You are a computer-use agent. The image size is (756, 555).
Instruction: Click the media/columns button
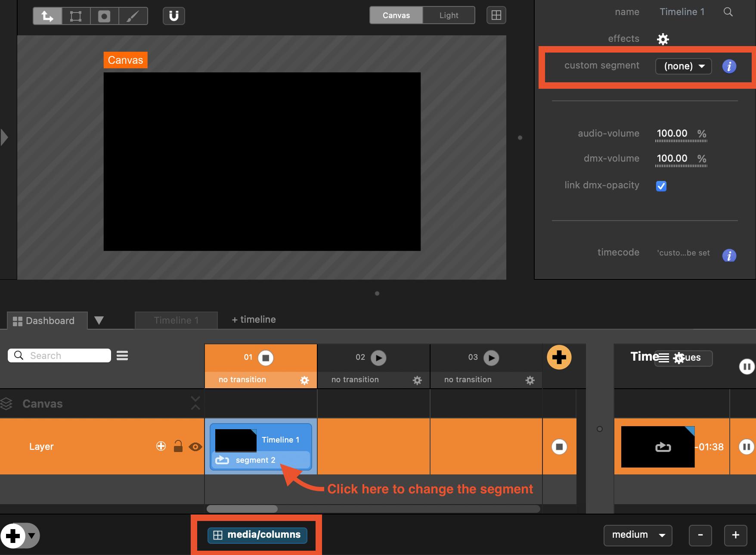(257, 535)
